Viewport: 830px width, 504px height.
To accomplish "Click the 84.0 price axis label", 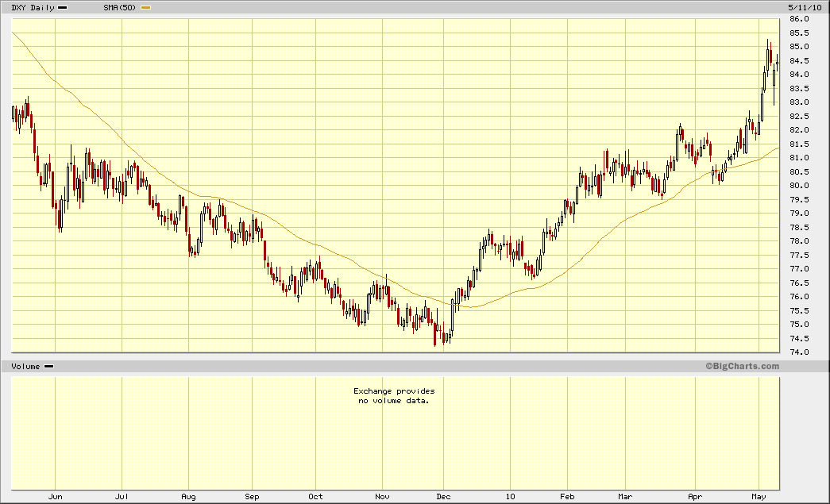I will click(x=799, y=75).
